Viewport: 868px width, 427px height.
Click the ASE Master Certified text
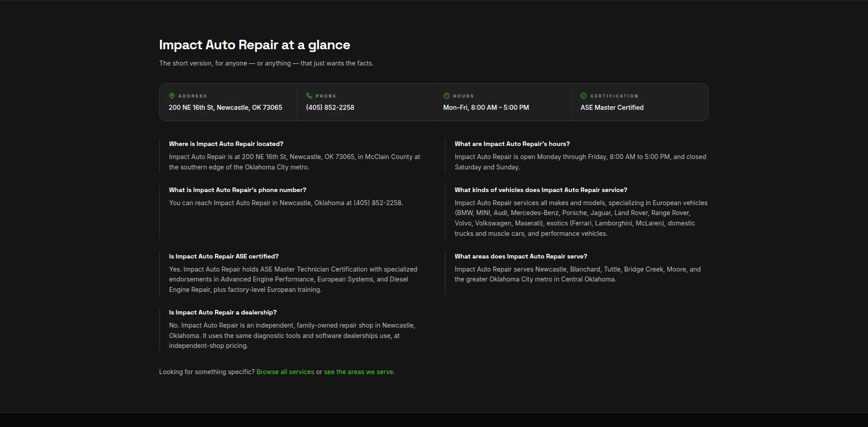point(612,108)
